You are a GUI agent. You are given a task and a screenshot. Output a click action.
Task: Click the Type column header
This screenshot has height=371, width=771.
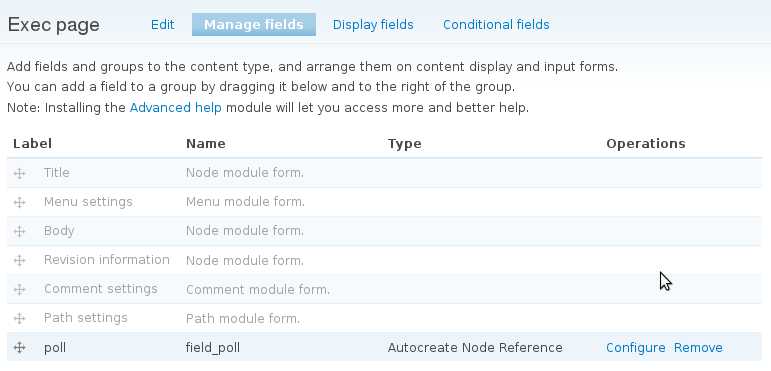click(x=404, y=143)
